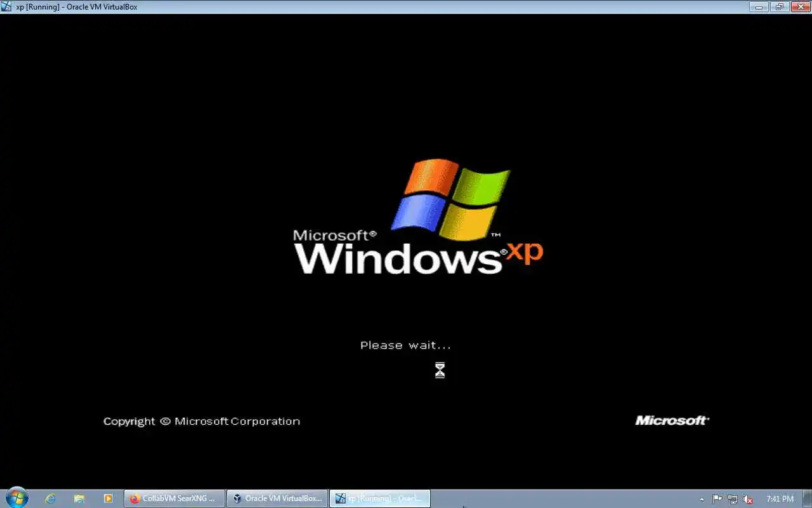Show hidden tray icons arrow

coord(702,499)
